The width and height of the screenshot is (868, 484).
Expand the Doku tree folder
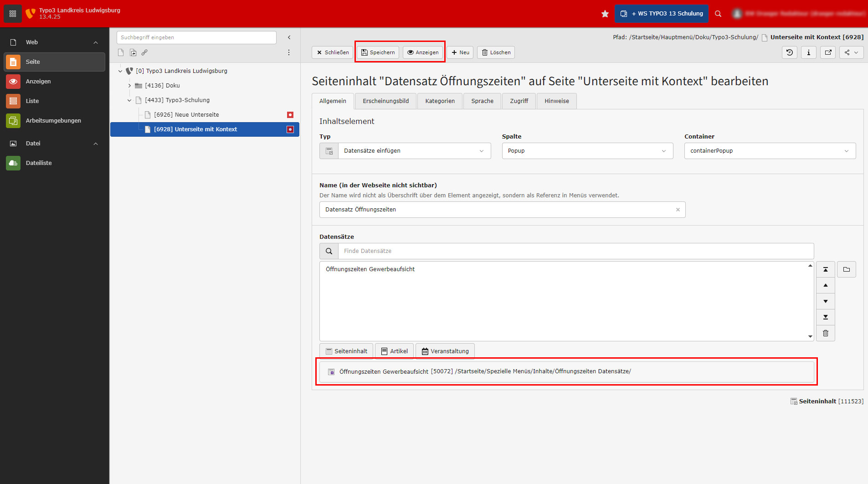(129, 86)
